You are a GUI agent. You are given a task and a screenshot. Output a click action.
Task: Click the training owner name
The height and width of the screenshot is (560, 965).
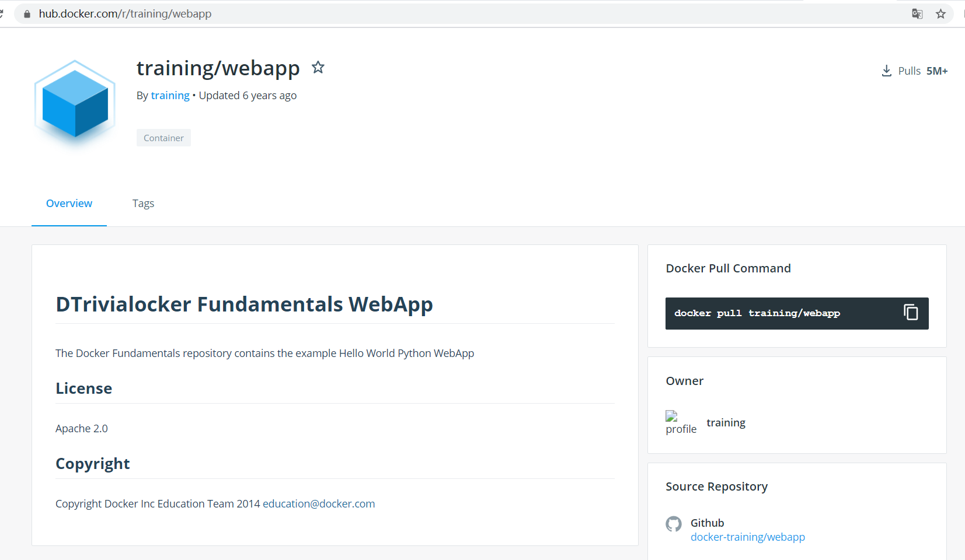(726, 423)
